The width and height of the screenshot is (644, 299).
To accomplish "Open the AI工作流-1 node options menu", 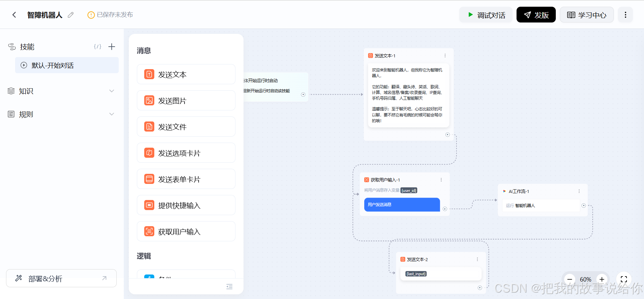I will [579, 191].
